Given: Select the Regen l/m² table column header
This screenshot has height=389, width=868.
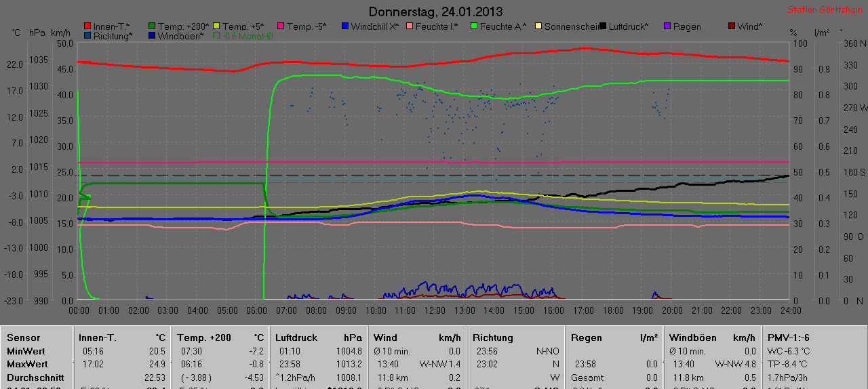Looking at the screenshot, I should pos(614,337).
